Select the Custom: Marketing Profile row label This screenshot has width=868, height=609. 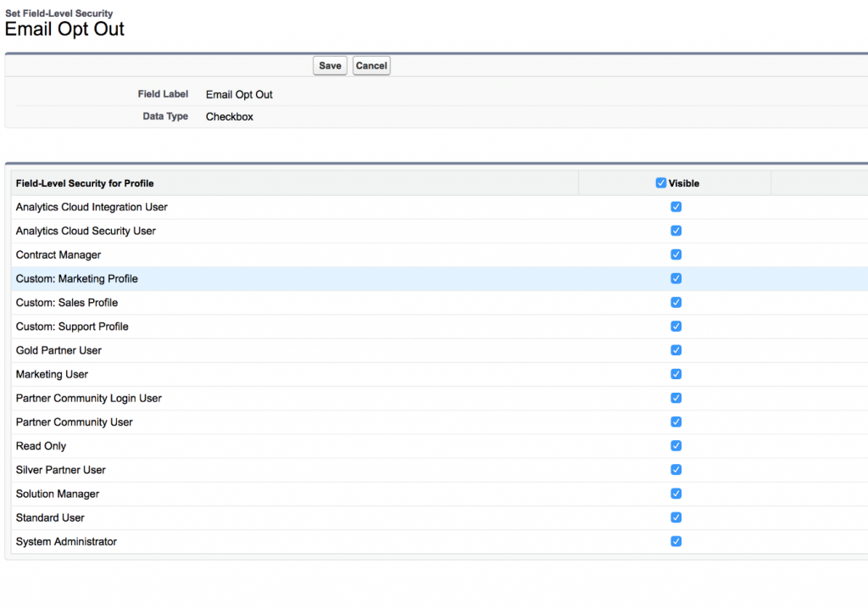(x=76, y=279)
